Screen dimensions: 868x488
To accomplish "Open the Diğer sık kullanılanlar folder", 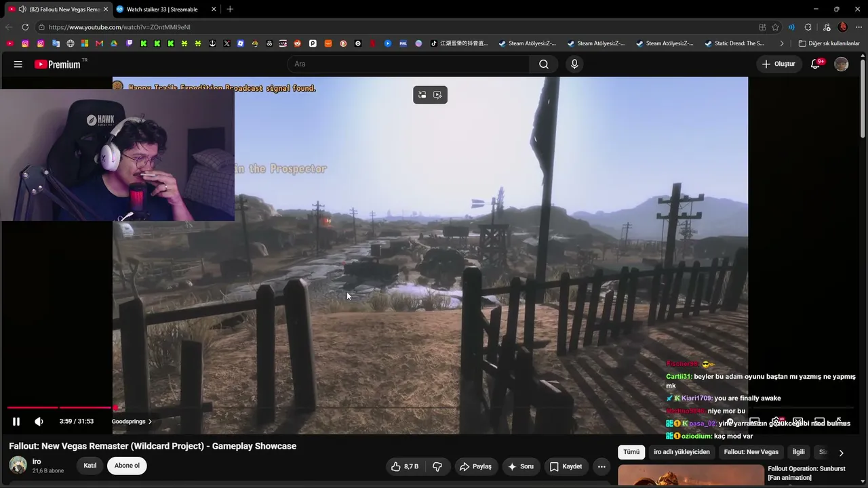I will (829, 43).
